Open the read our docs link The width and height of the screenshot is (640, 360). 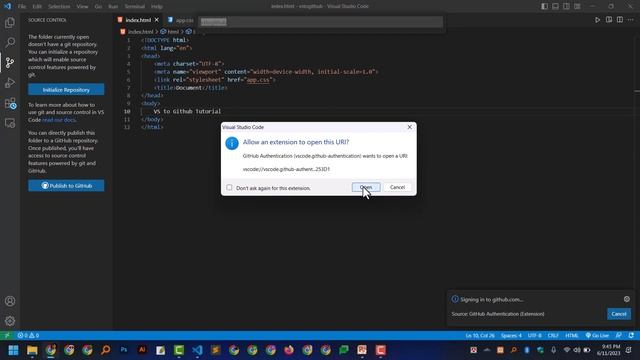point(59,120)
